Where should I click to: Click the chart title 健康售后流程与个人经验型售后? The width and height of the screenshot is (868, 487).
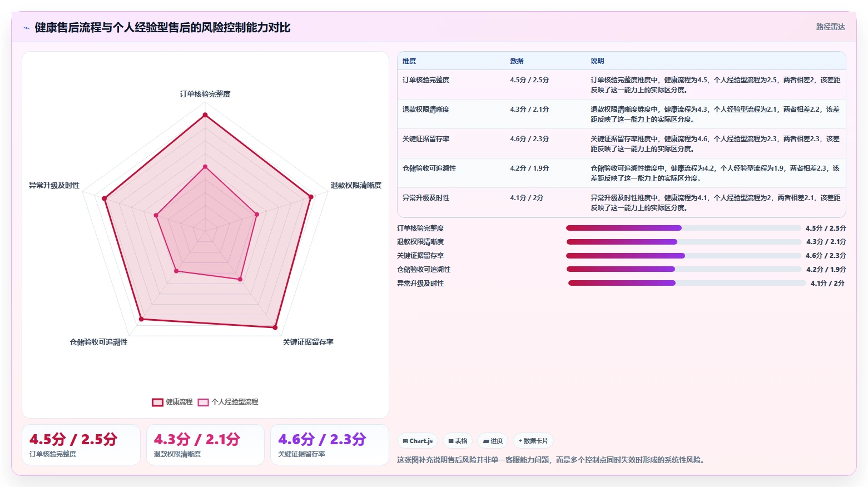[x=162, y=28]
